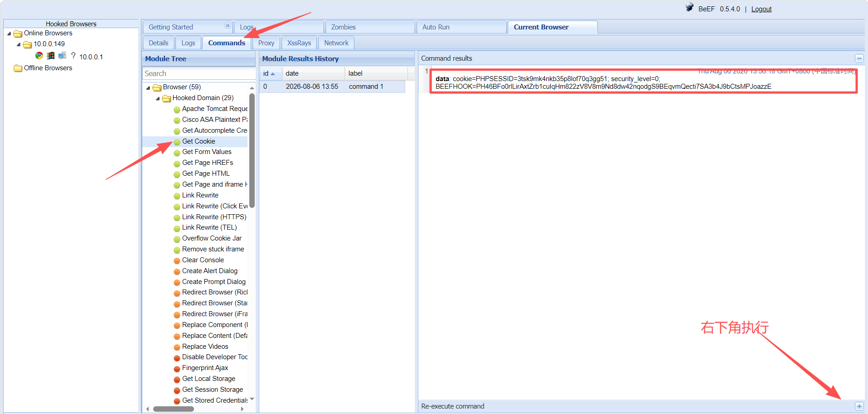The width and height of the screenshot is (868, 414).
Task: Click the module tree scroll-left arrow
Action: coord(147,409)
